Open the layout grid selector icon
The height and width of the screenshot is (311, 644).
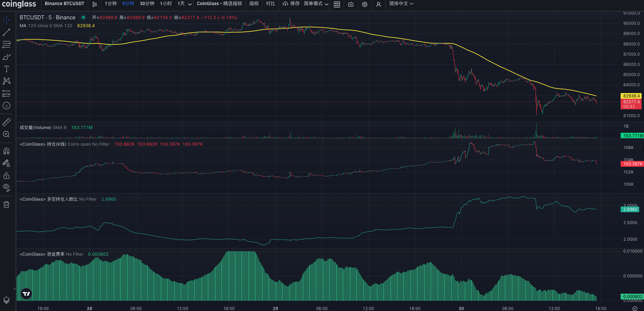[x=336, y=4]
